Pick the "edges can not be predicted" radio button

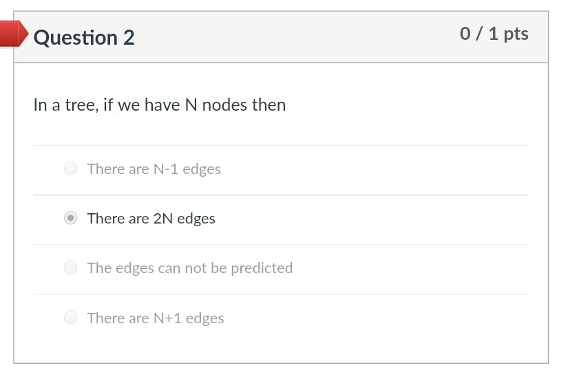[x=70, y=268]
